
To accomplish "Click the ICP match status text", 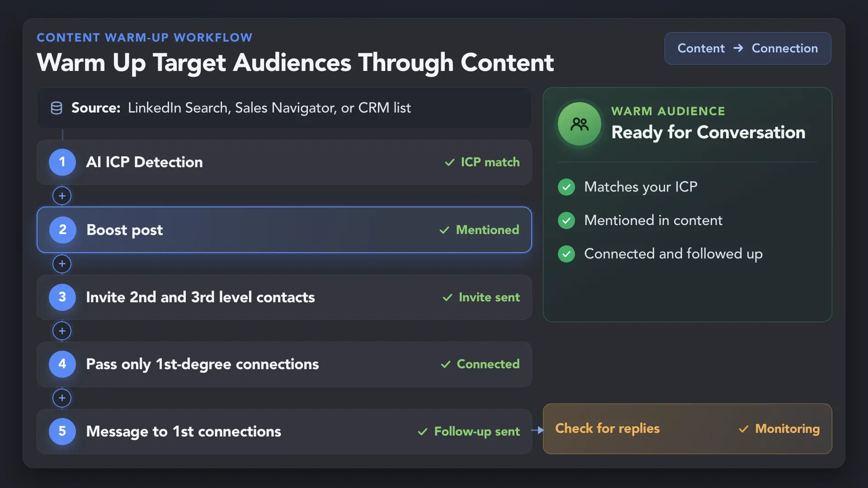I will (x=490, y=162).
